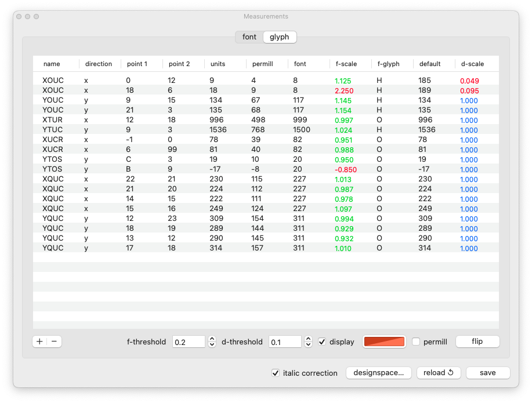Image resolution: width=532 pixels, height=403 pixels.
Task: Click the minus button to remove measurement
Action: (x=54, y=342)
